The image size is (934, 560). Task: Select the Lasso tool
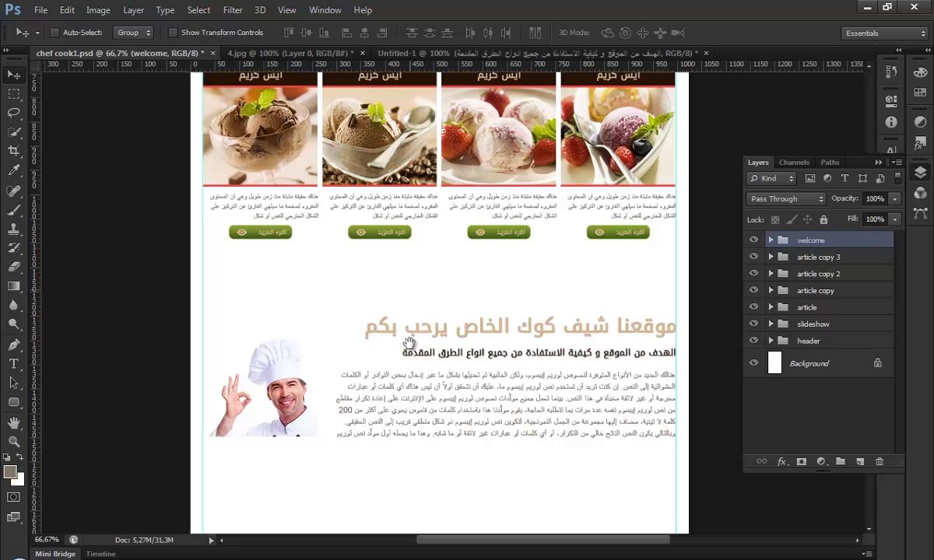[x=14, y=113]
